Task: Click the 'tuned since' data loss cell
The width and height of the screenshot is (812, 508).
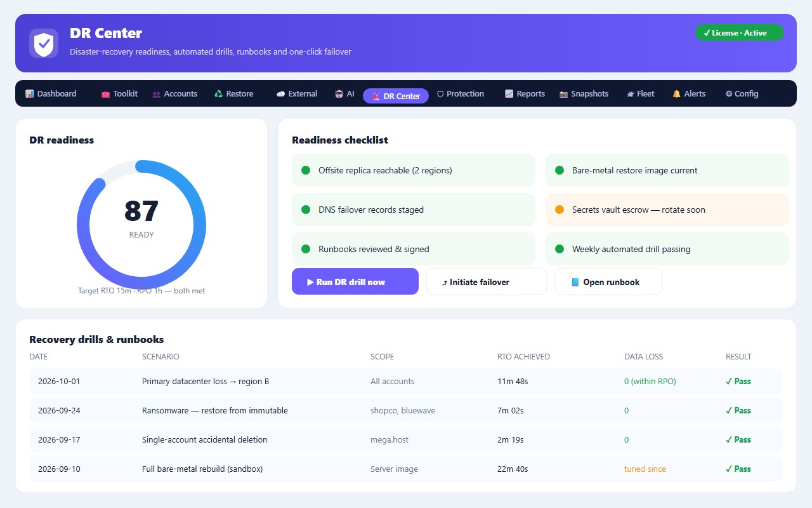Action: click(645, 469)
